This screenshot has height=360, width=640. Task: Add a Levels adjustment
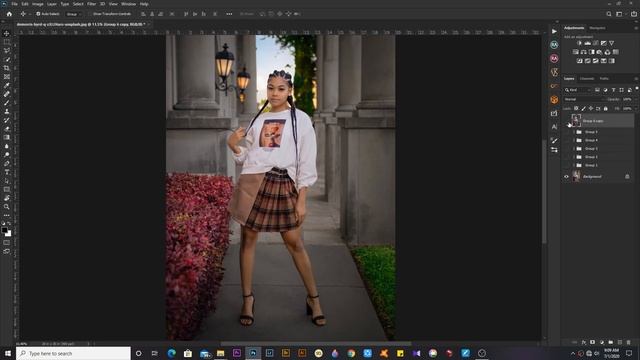click(587, 43)
